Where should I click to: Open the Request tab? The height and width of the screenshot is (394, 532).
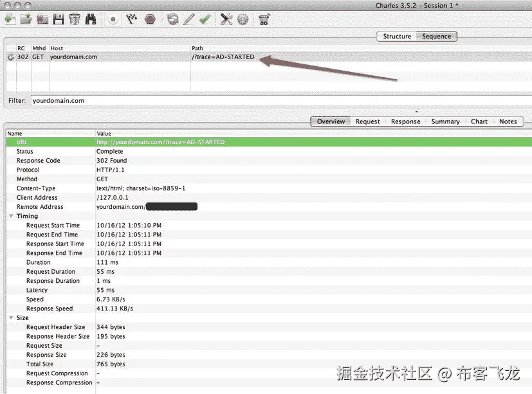coord(367,121)
